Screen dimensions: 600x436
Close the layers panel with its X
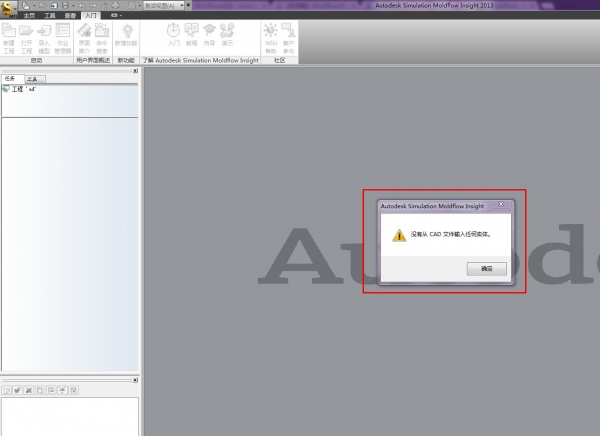[135, 380]
